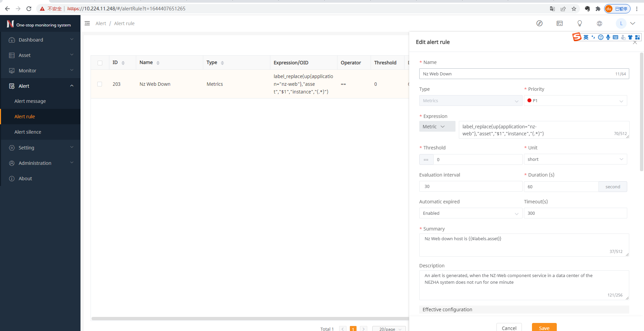Open Alert silence in sidebar
644x331 pixels.
point(28,132)
